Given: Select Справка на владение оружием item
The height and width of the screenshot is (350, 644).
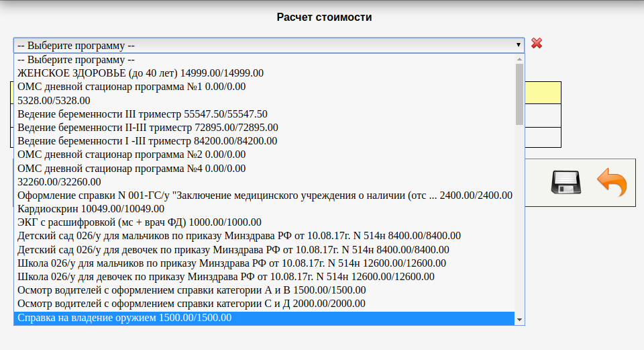Looking at the screenshot, I should [125, 318].
